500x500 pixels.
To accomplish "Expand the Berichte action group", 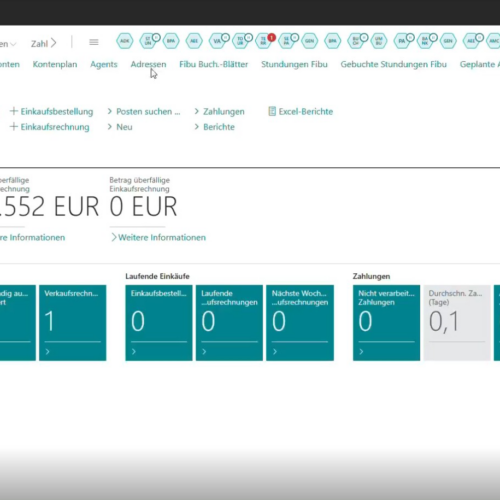I will click(215, 127).
